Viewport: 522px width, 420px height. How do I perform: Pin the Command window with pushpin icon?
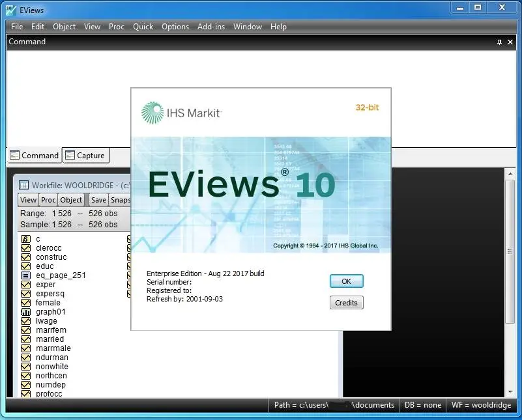499,42
